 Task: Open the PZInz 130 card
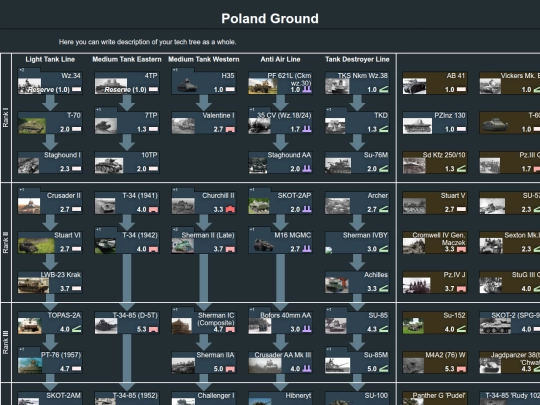435,123
